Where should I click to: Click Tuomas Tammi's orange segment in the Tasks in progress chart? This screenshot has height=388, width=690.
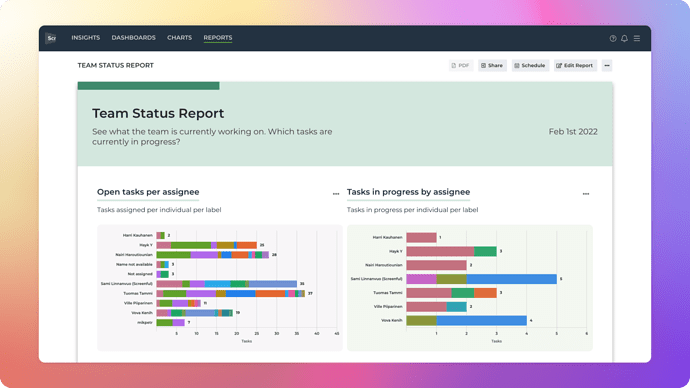(485, 293)
